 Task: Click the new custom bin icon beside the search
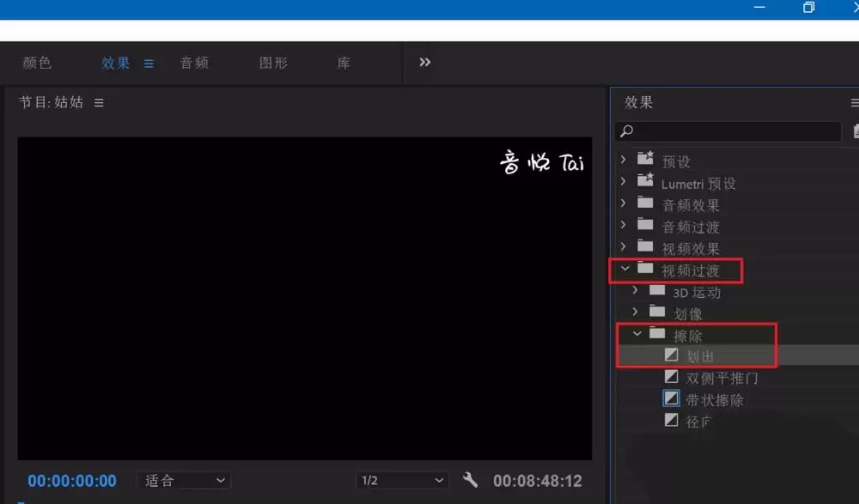(x=854, y=131)
